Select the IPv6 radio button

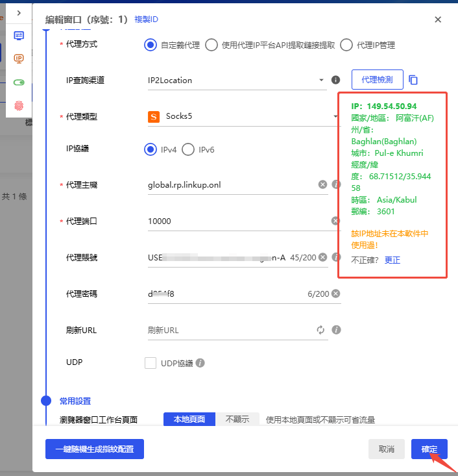pyautogui.click(x=188, y=149)
